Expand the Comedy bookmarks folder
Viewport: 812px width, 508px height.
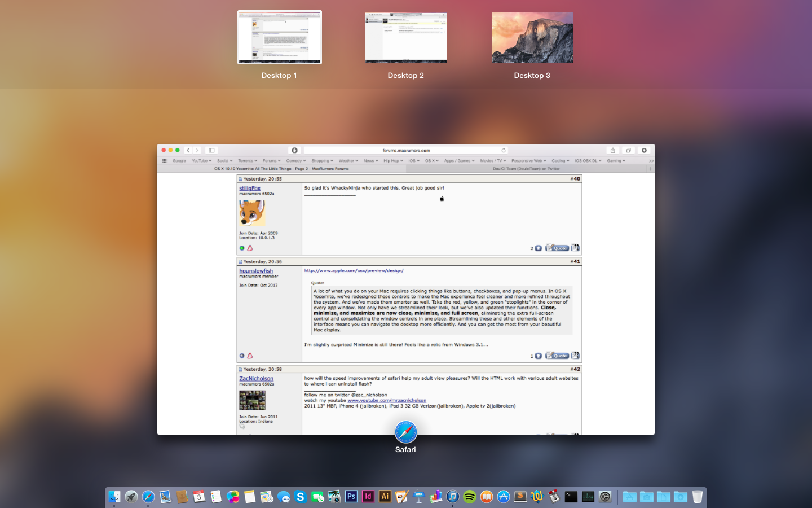[296, 161]
